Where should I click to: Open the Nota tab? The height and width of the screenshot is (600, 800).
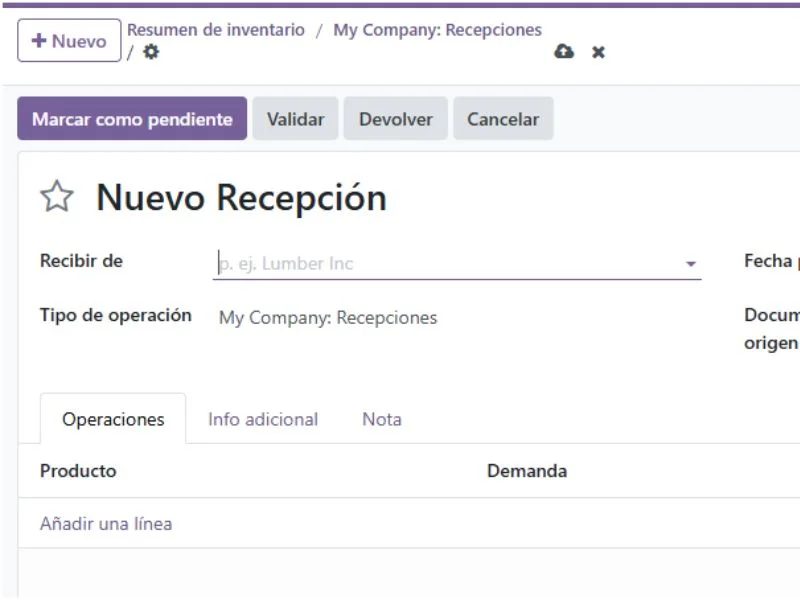[x=381, y=419]
